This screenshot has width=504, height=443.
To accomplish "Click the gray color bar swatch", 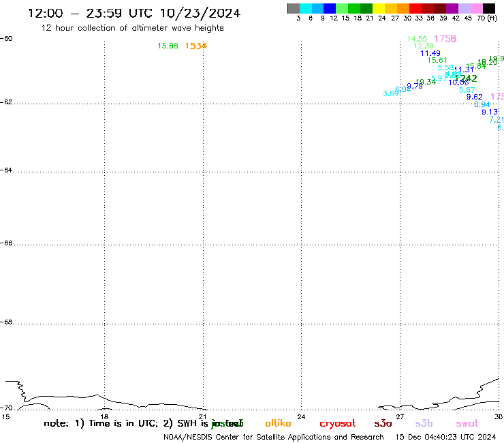I will (294, 8).
